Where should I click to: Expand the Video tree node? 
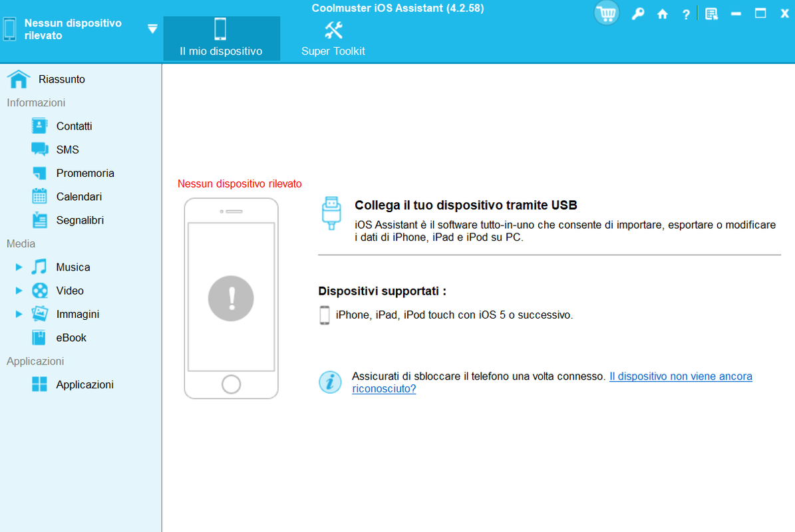(19, 291)
